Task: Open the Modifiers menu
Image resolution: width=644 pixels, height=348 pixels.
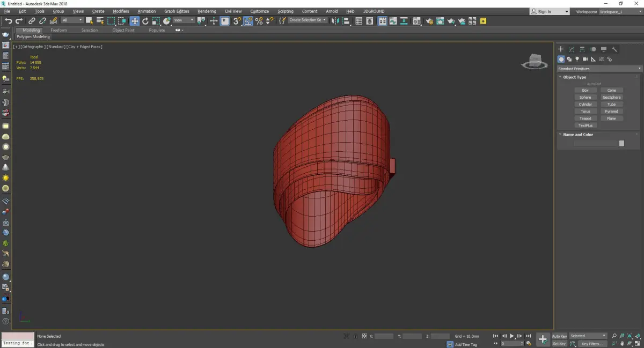Action: (121, 11)
